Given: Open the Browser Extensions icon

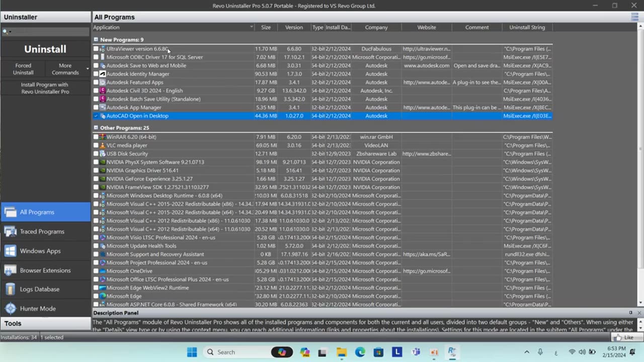Looking at the screenshot, I should (10, 270).
